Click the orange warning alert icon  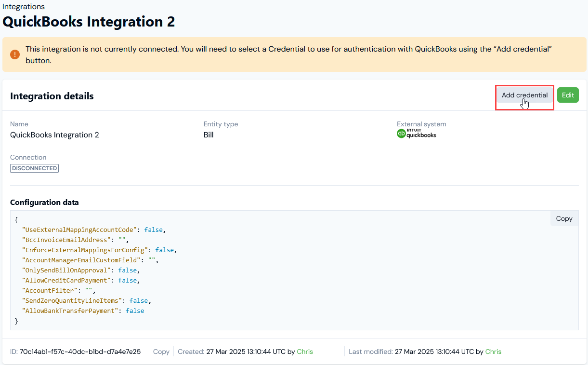[x=15, y=54]
